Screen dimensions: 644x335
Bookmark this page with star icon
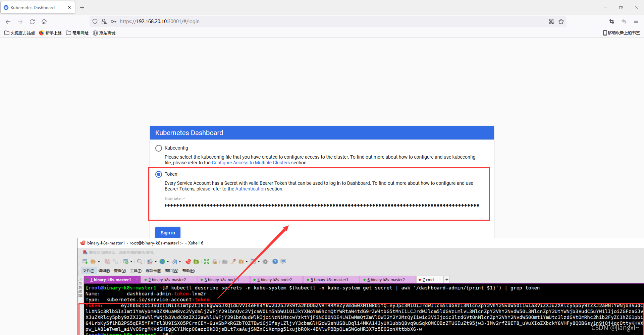[561, 21]
